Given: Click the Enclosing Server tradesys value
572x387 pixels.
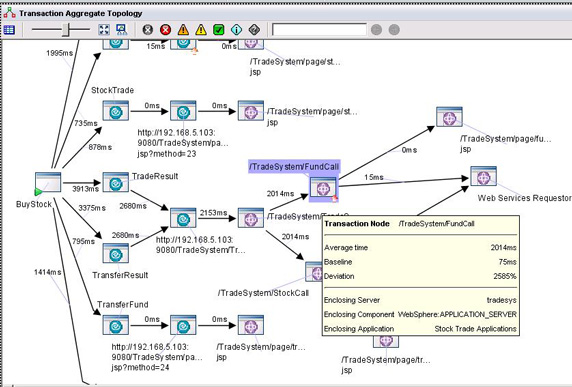Looking at the screenshot, I should [x=502, y=300].
